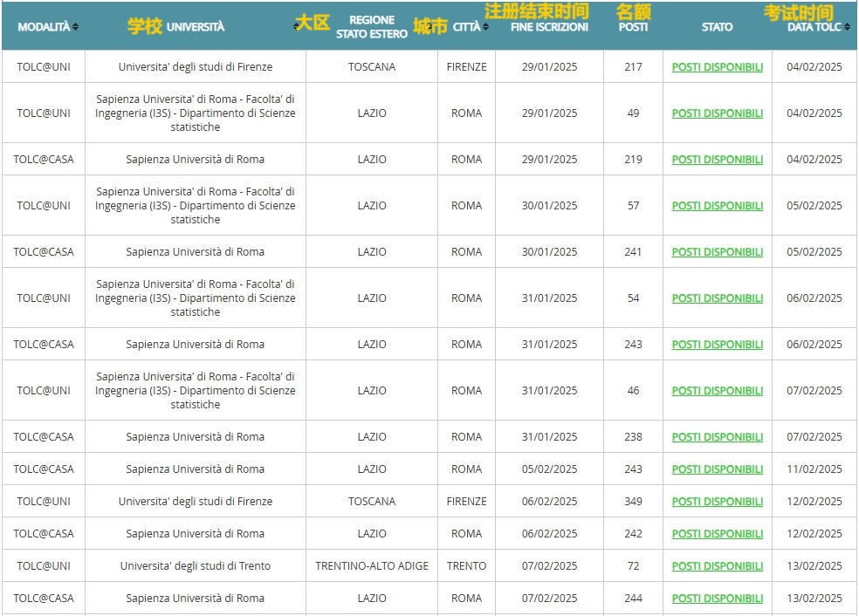Click the REGIONE STATO ESTERO column header
This screenshot has height=616, width=859.
coord(372,27)
